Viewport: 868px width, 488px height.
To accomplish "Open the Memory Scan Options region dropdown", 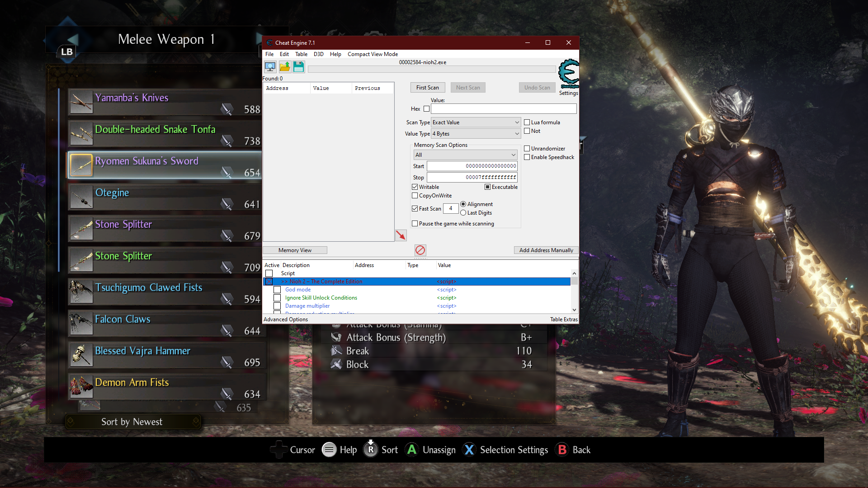I will tap(465, 155).
